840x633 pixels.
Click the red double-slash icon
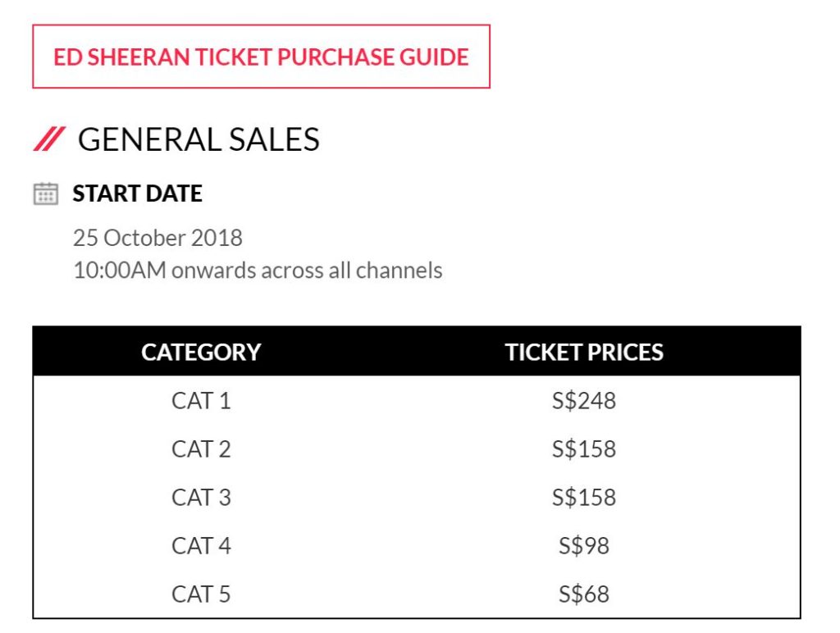tap(48, 140)
